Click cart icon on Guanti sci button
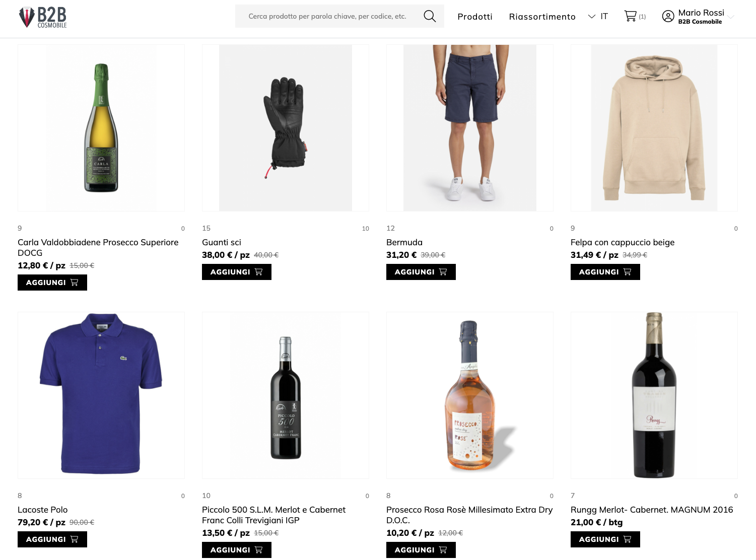The image size is (756, 560). coord(259,272)
